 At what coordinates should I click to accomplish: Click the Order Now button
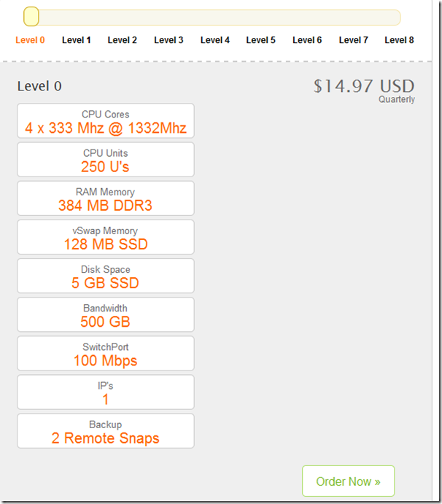click(348, 481)
